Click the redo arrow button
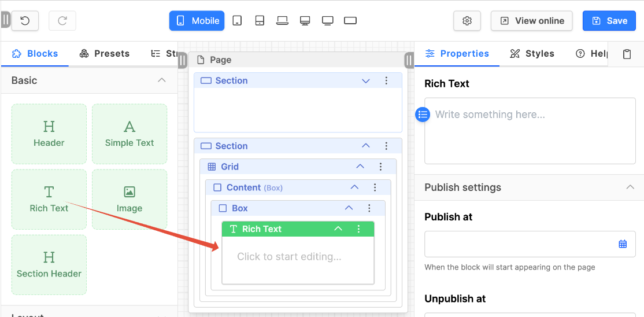 pos(62,21)
